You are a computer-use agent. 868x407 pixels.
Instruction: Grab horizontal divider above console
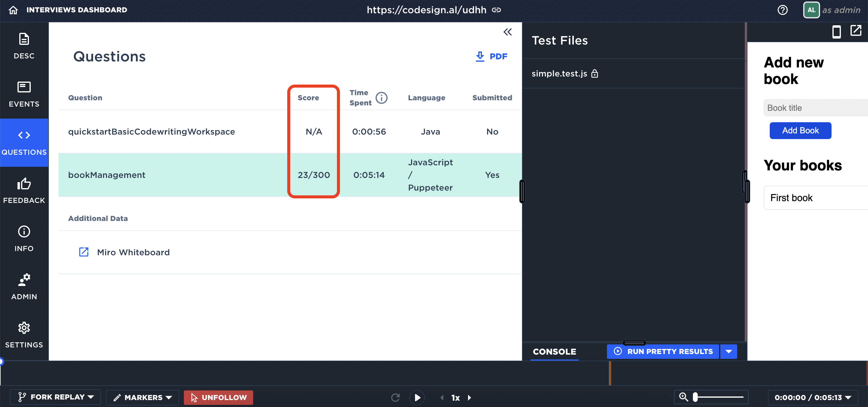click(634, 343)
